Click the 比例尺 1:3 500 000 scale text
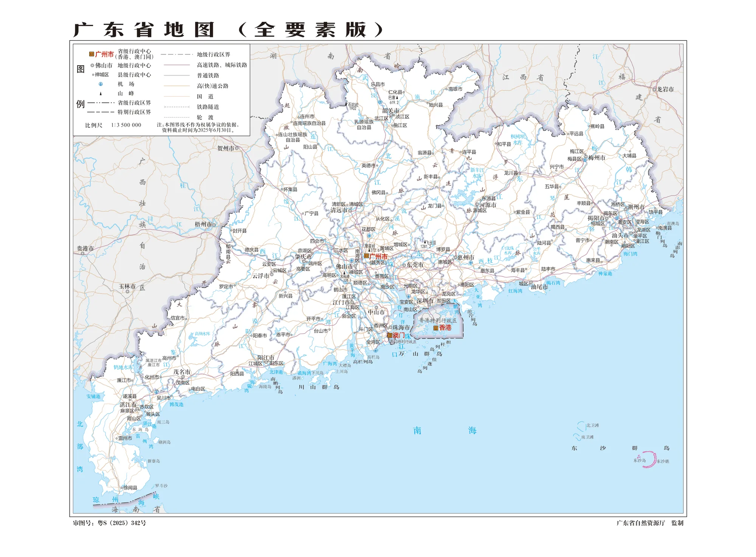756x557 pixels. click(113, 125)
